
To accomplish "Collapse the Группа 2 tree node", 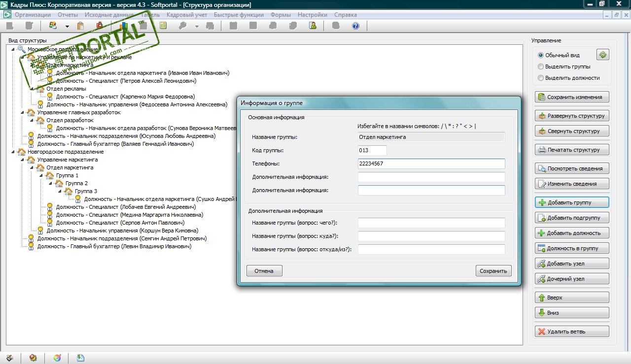I will (x=50, y=183).
